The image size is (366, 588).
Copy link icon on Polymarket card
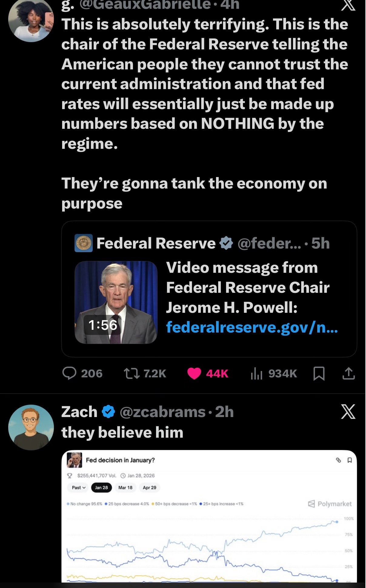tap(338, 460)
